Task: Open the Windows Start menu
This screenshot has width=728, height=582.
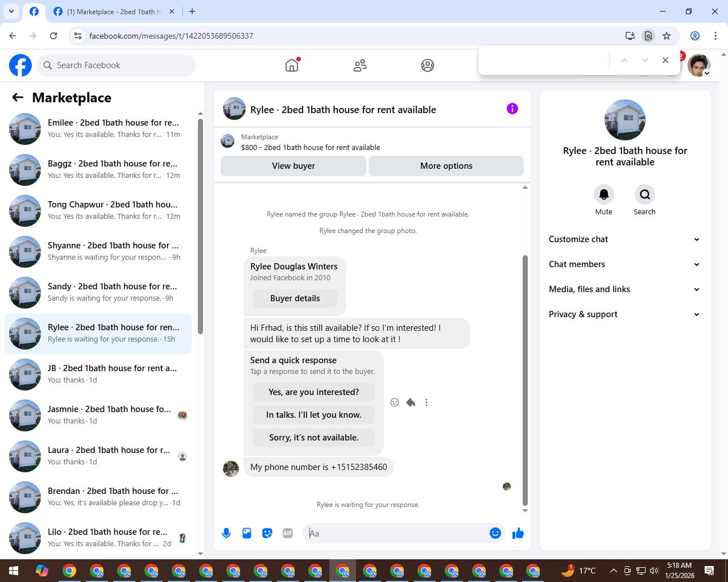Action: point(14,571)
